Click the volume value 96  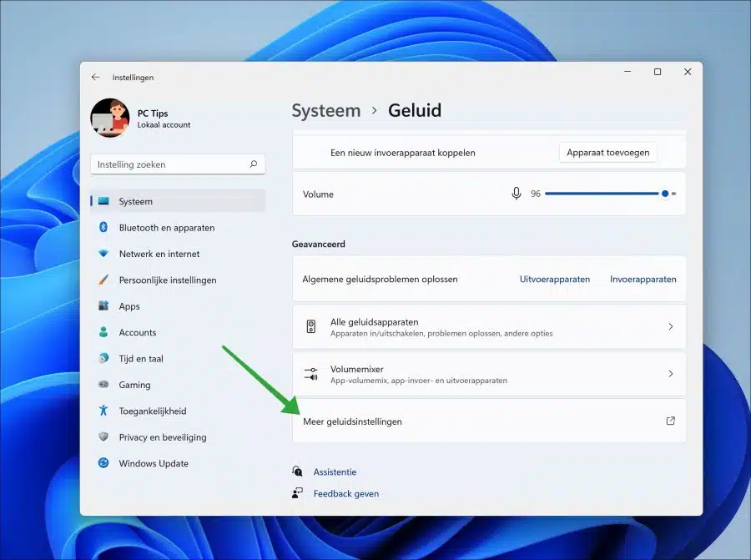pos(536,194)
